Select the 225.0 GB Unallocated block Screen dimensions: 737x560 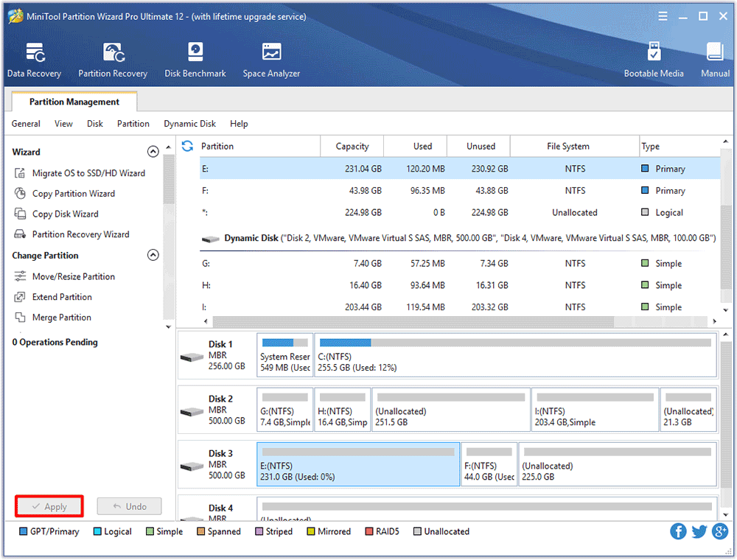click(618, 463)
